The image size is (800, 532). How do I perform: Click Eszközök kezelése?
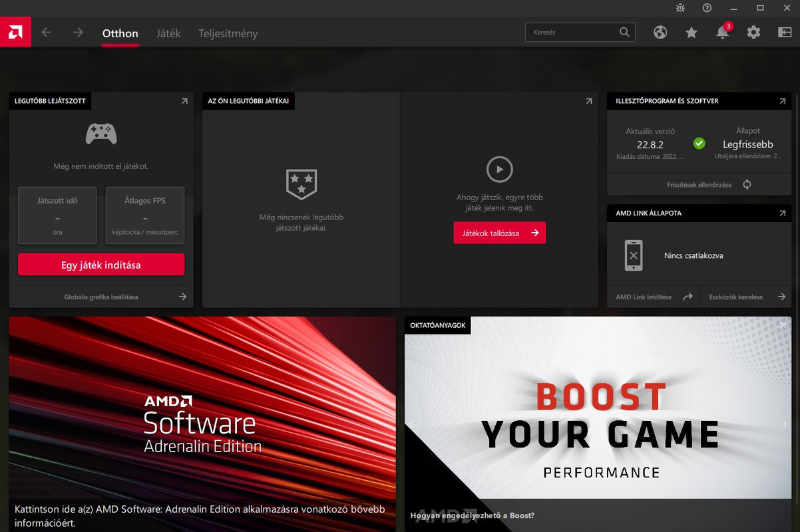coord(736,297)
